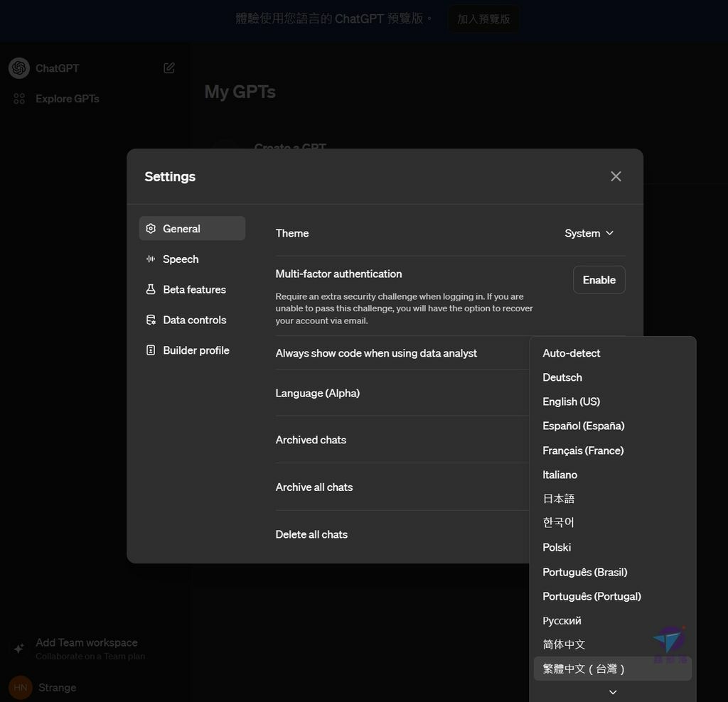The image size is (728, 702).
Task: Click Always show code when using data analyst
Action: coord(376,353)
